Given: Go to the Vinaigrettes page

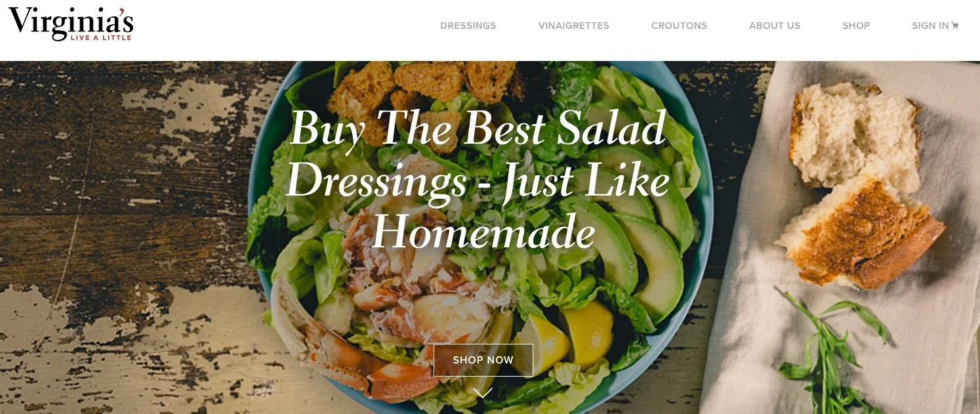Looking at the screenshot, I should [573, 26].
